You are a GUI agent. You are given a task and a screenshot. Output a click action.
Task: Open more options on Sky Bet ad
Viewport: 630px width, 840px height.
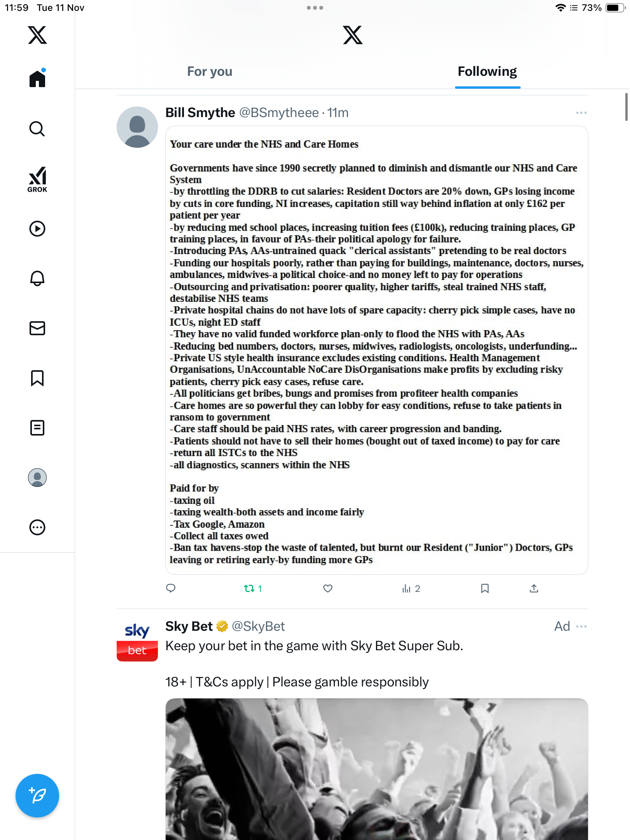point(581,626)
